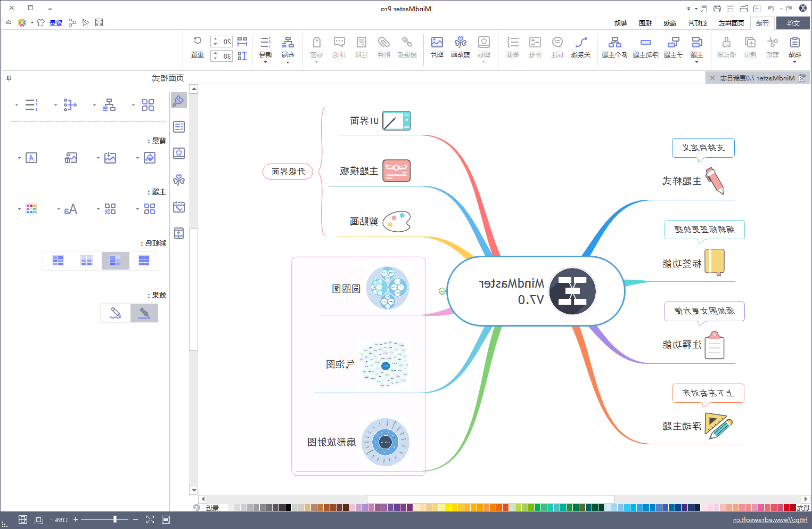This screenshot has height=529, width=812.
Task: Click the horizontal spacing field showing 20
Action: pyautogui.click(x=222, y=42)
